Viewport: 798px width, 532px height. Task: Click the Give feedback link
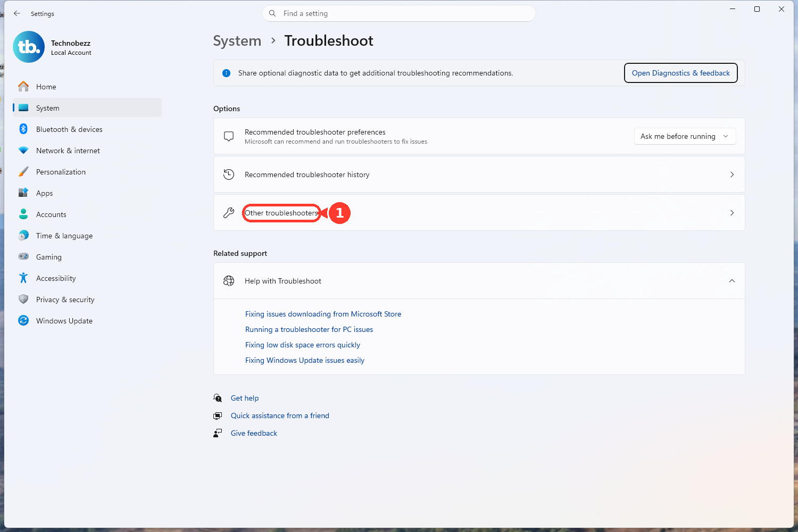pos(254,433)
